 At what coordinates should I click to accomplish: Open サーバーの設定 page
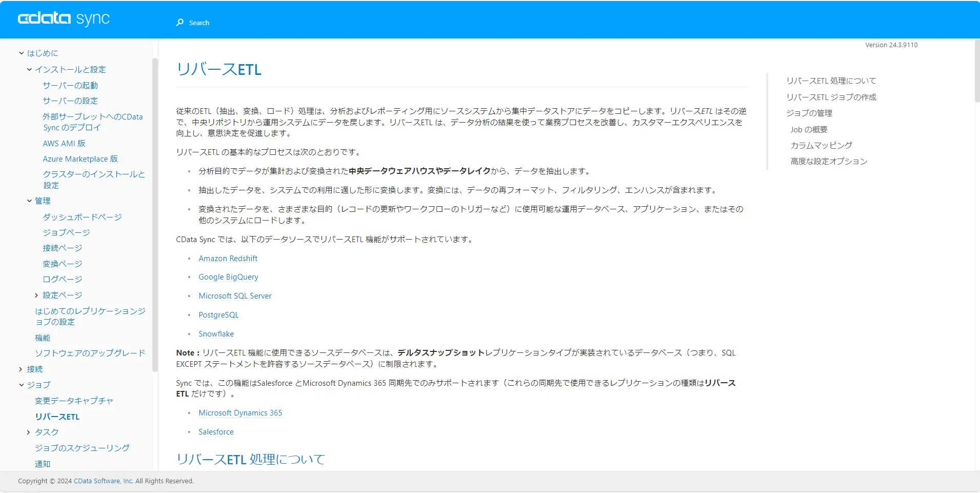(70, 101)
